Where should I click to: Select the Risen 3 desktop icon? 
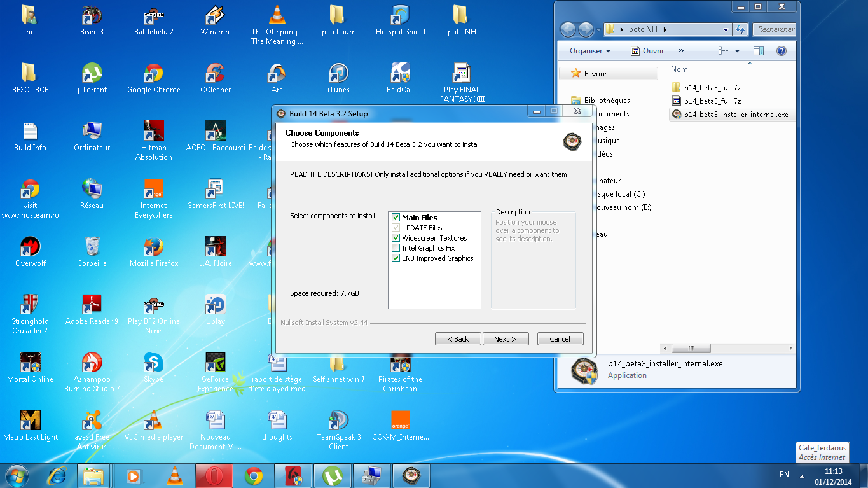[x=92, y=20]
